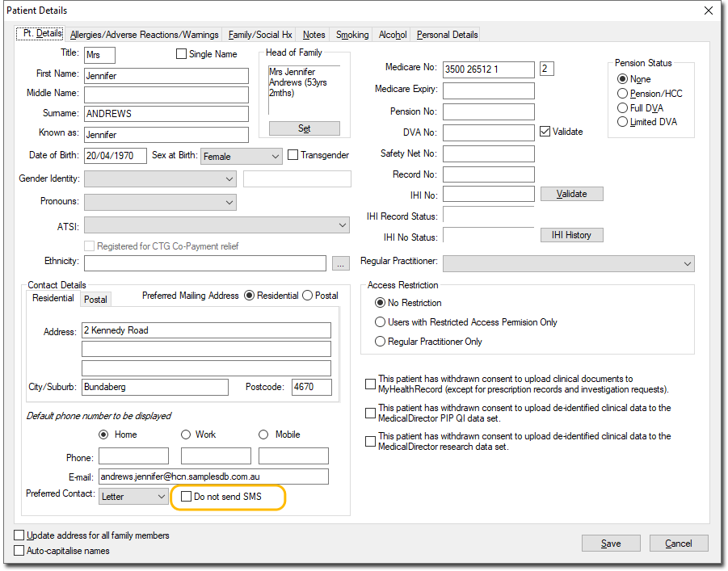
Task: Tick the Do not send SMS checkbox
Action: (187, 497)
